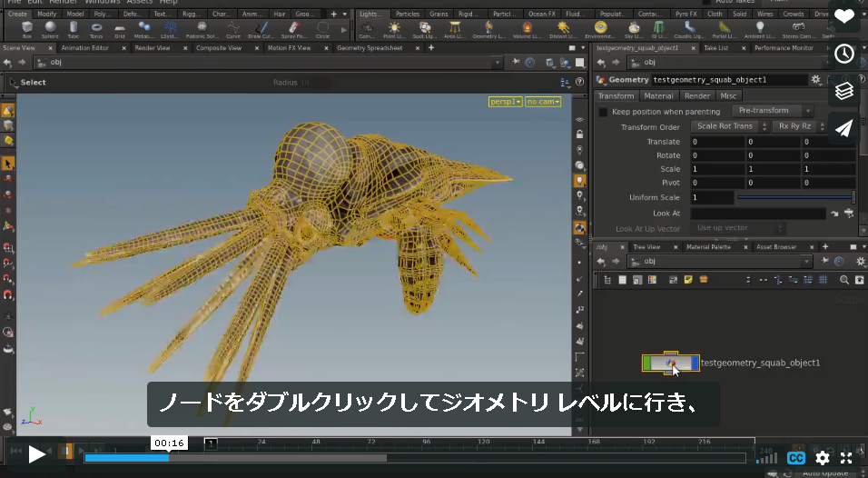Toggle the squab node display flag
This screenshot has width=868, height=478.
695,363
